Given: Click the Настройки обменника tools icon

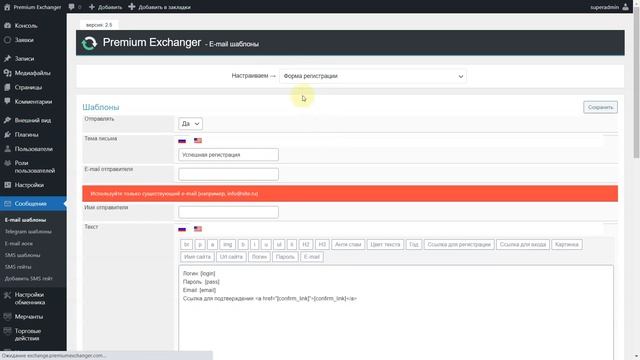Looking at the screenshot, I should pyautogui.click(x=7, y=295).
